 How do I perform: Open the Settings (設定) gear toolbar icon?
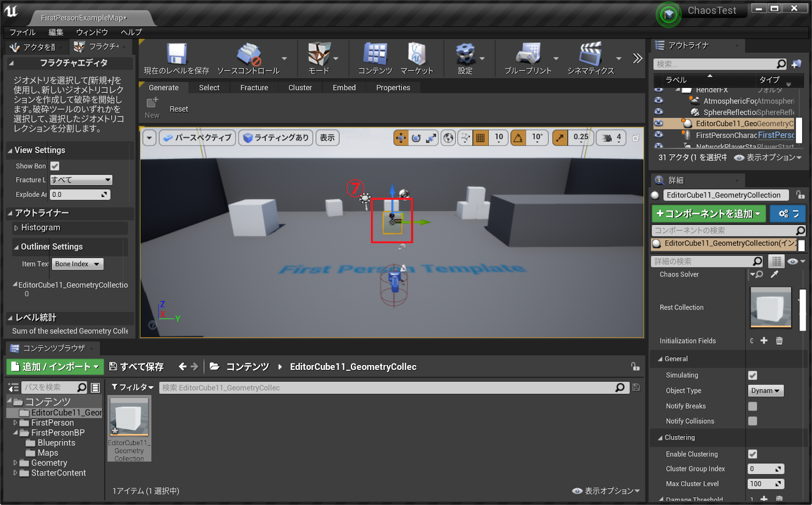tap(465, 54)
